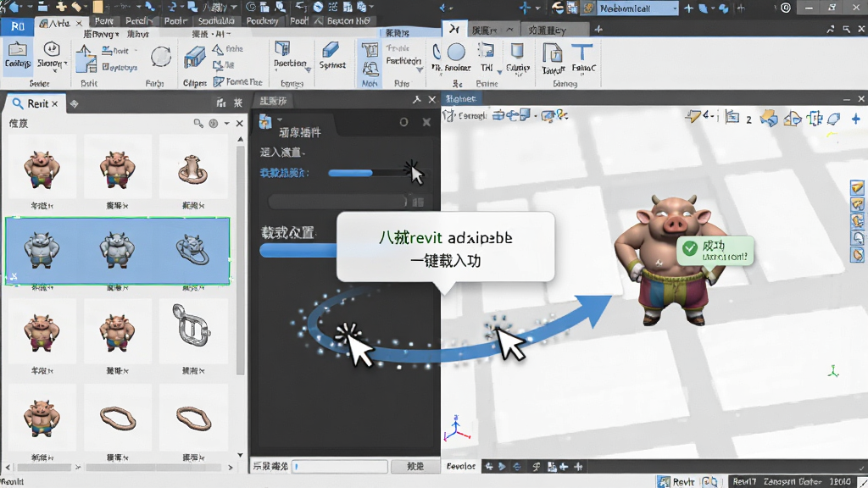This screenshot has width=868, height=488.
Task: Click the Slerory smiley face icon
Action: pyautogui.click(x=52, y=48)
